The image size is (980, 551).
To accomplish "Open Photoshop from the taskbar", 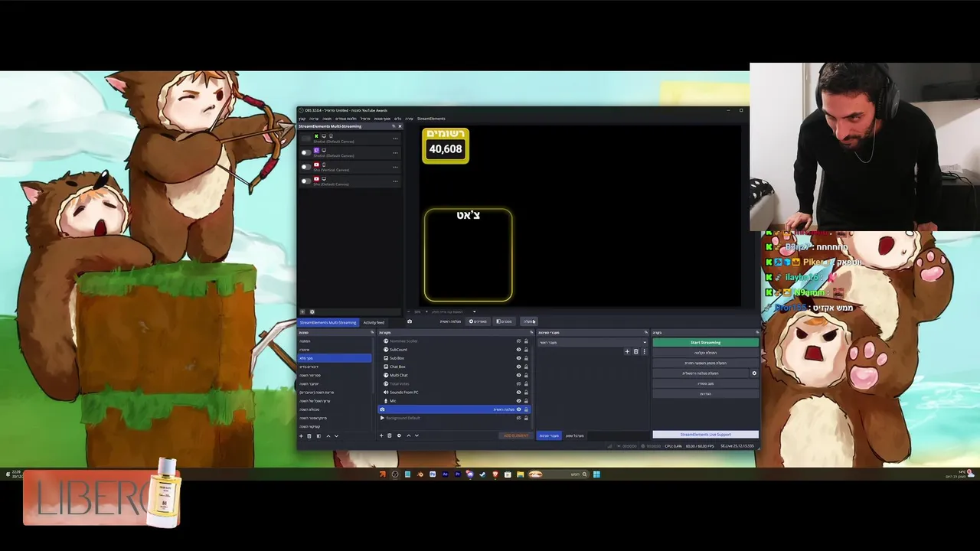I will click(433, 474).
